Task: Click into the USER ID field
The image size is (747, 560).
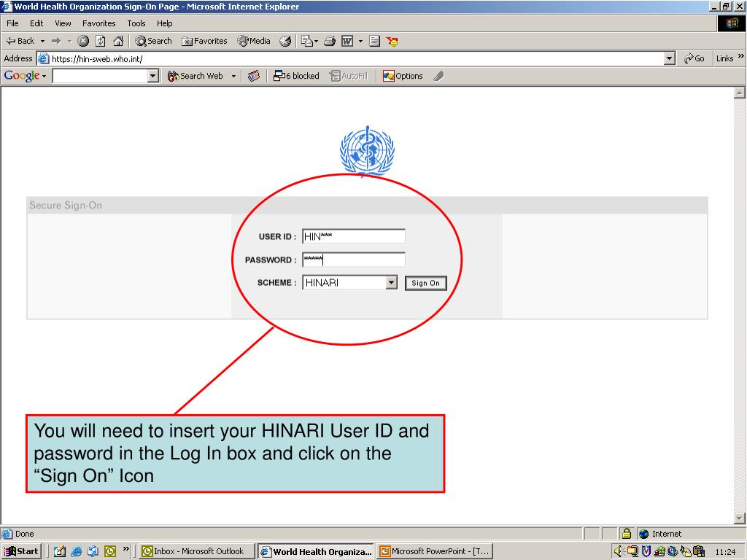Action: coord(354,236)
